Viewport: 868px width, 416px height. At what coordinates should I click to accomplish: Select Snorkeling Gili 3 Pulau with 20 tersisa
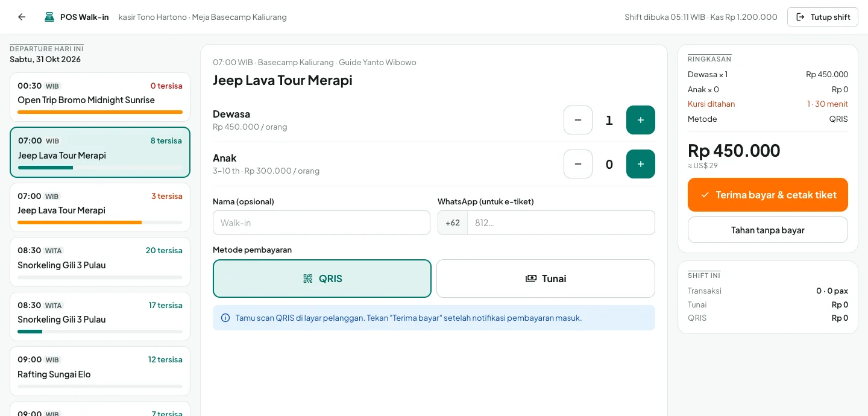[100, 262]
